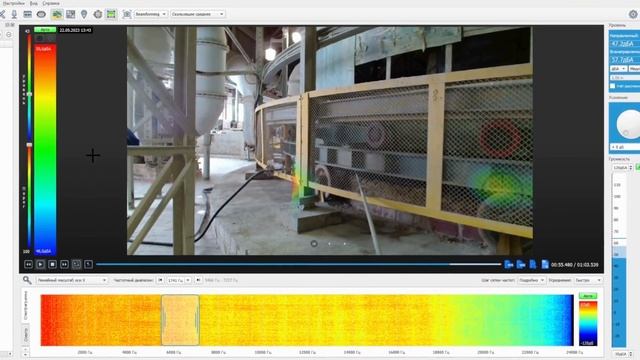This screenshot has width=640, height=360.
Task: Click the vertical loudness level meter
Action: click(x=619, y=260)
